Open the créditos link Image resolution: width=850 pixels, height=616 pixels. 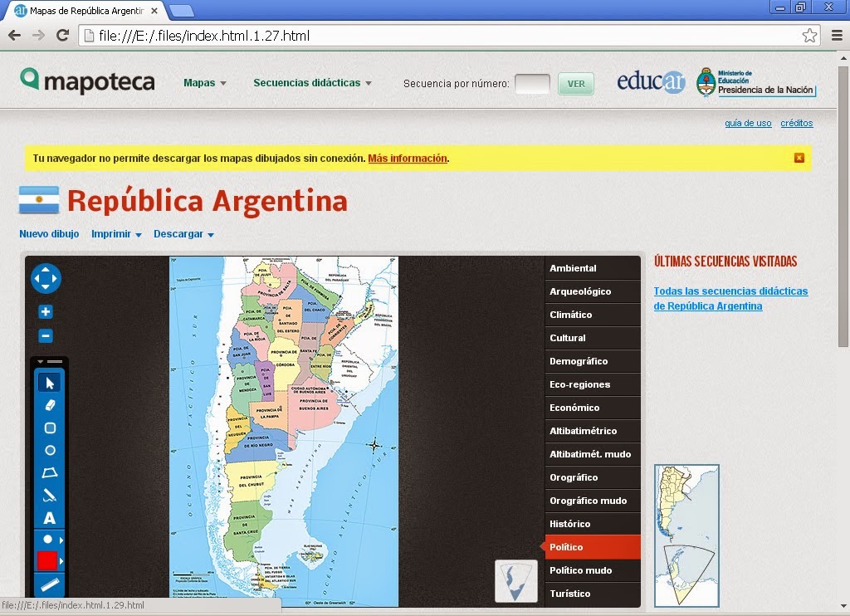point(796,123)
